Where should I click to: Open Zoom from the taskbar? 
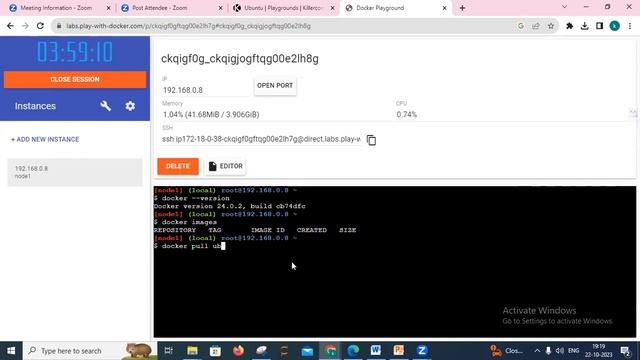pos(422,351)
